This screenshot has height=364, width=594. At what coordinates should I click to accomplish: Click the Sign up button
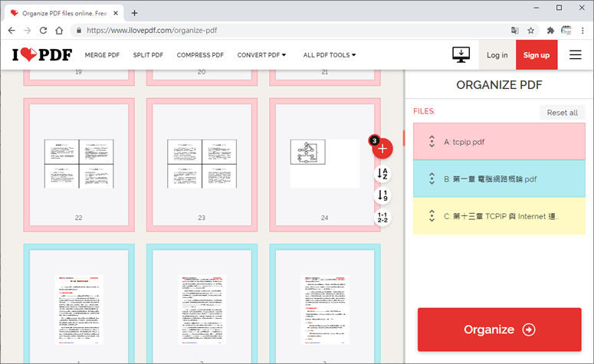(x=536, y=55)
